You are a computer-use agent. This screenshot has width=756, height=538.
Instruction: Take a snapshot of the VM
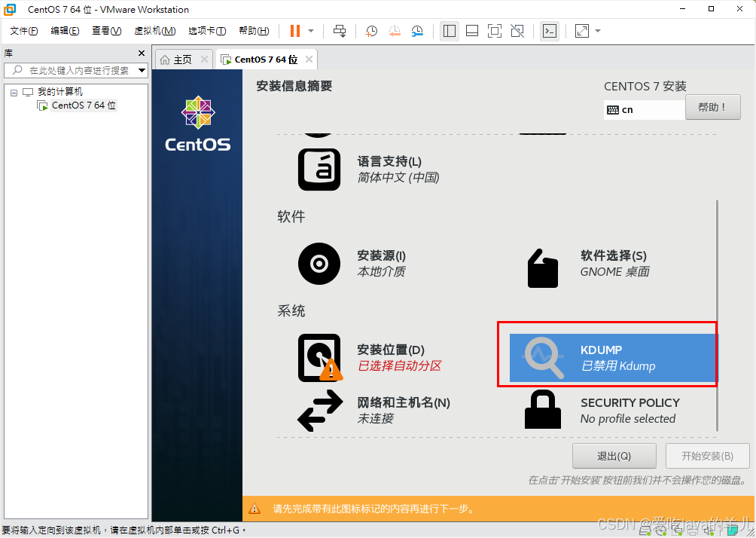coord(371,32)
